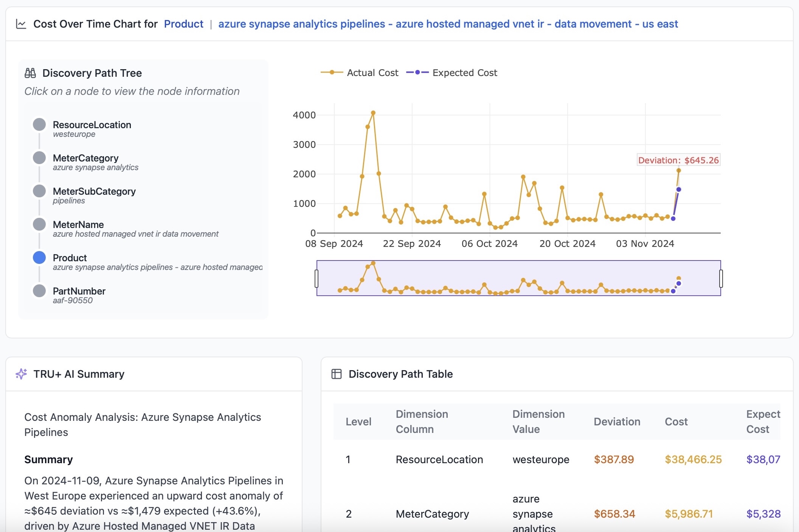
Task: Click the Deviation column header
Action: tap(617, 422)
